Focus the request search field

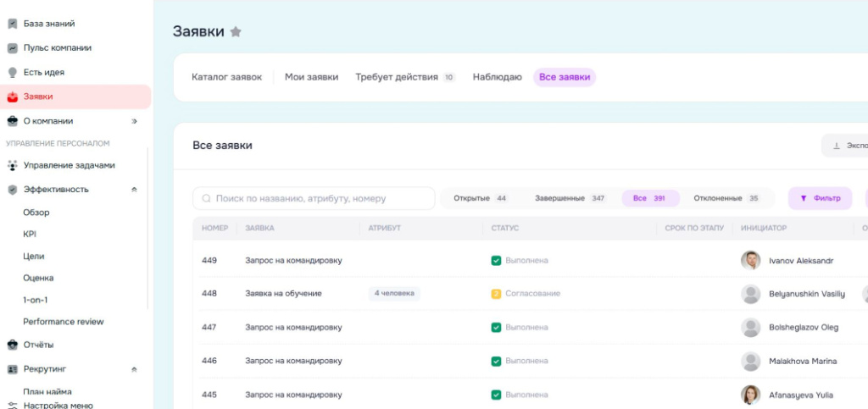coord(314,198)
